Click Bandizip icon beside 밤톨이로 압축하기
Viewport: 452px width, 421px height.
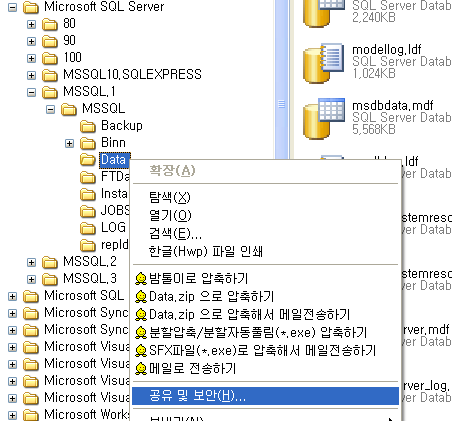[141, 278]
